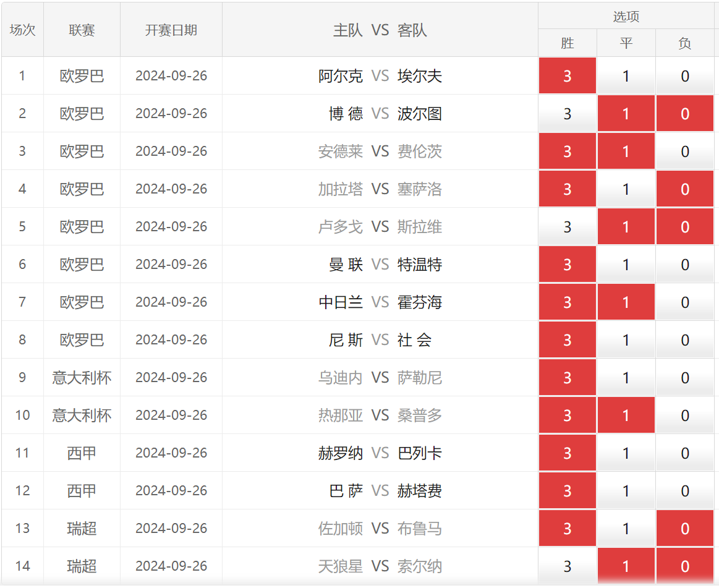This screenshot has height=588, width=719.
Task: Click the 负 column header
Action: (x=684, y=43)
